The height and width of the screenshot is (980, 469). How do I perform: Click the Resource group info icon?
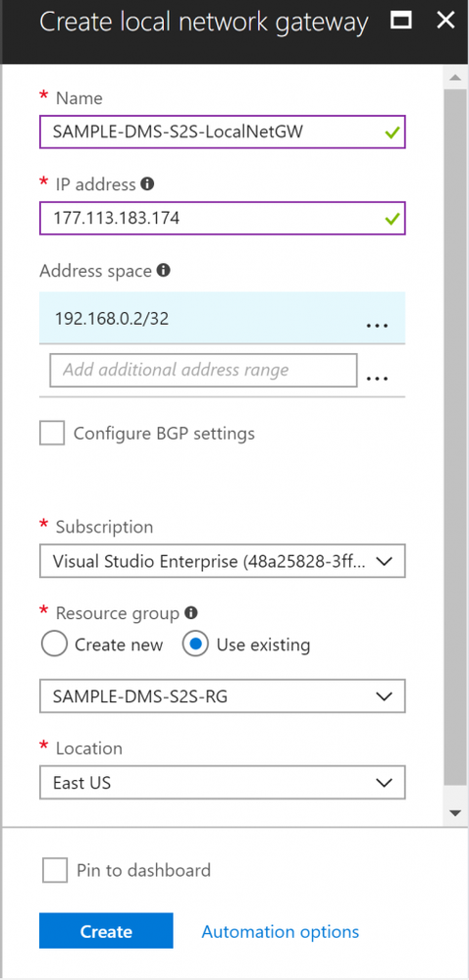pyautogui.click(x=191, y=612)
